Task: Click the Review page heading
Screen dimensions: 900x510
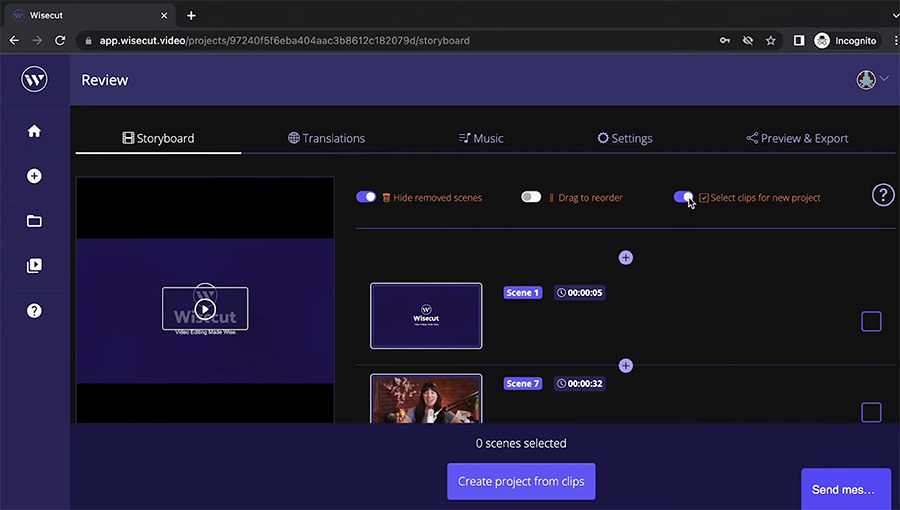Action: click(105, 80)
